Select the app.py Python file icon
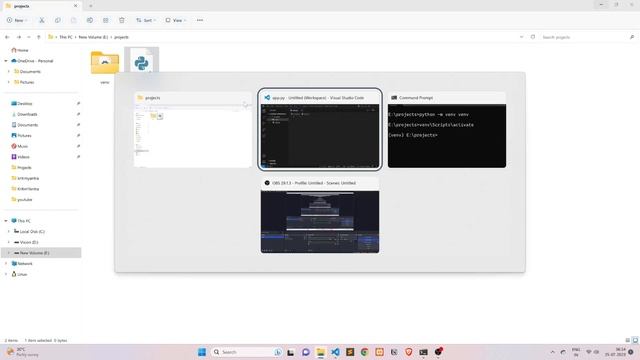The height and width of the screenshot is (360, 640). [x=142, y=61]
